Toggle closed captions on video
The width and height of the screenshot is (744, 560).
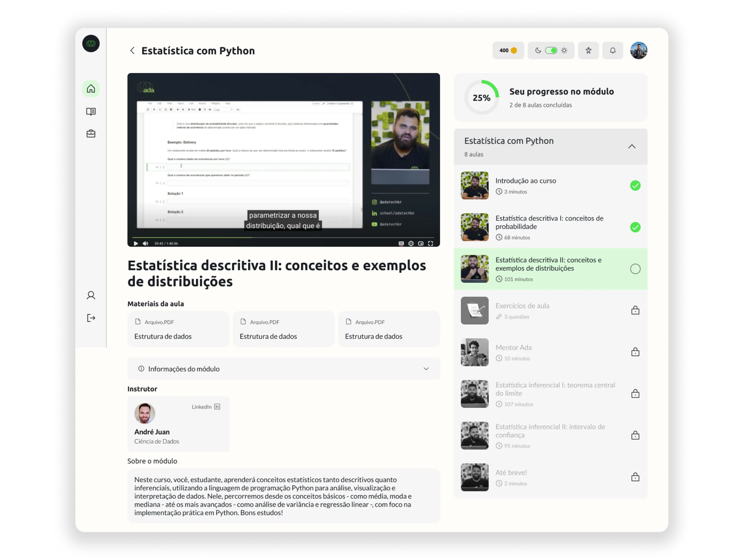click(x=401, y=243)
